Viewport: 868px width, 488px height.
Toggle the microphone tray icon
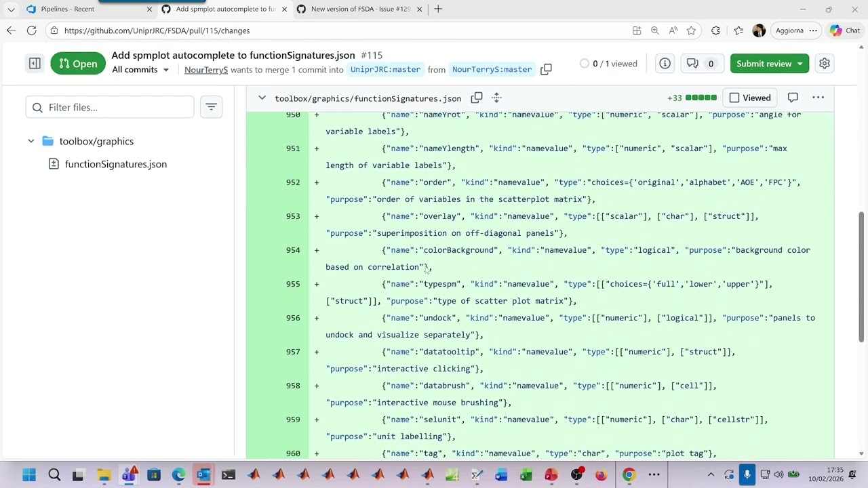[x=747, y=475]
